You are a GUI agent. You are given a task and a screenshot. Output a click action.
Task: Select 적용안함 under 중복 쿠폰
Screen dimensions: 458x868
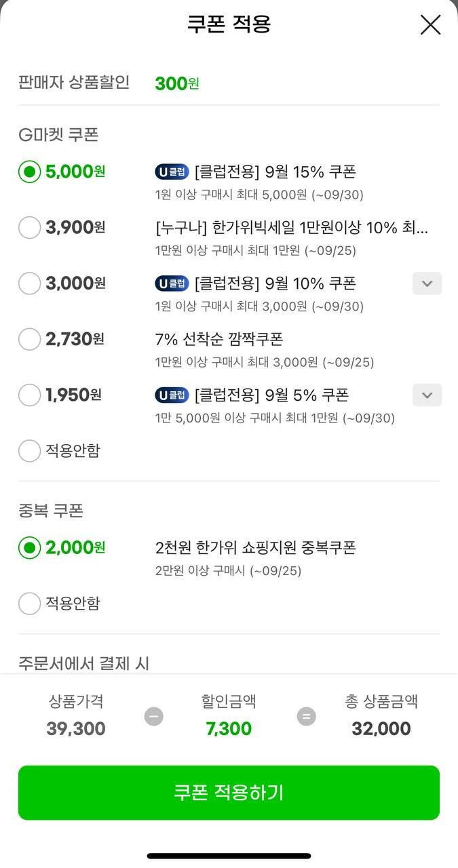29,603
